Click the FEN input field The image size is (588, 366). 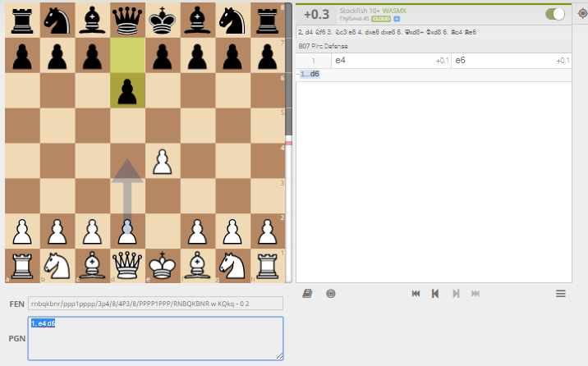tap(155, 303)
